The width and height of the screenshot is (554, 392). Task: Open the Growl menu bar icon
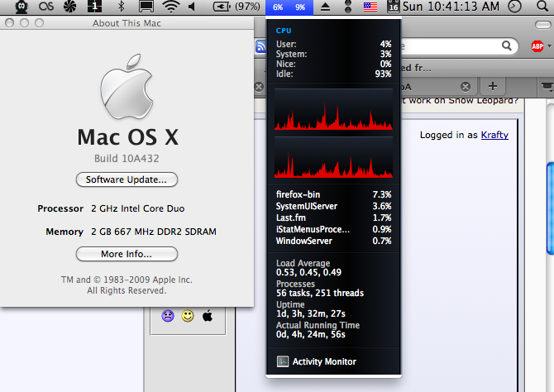pyautogui.click(x=21, y=7)
